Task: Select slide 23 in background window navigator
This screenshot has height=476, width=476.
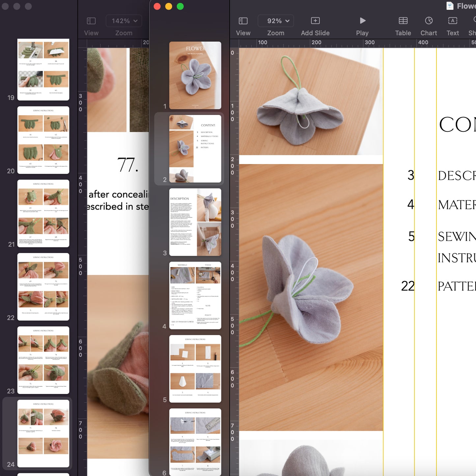Action: tap(43, 360)
